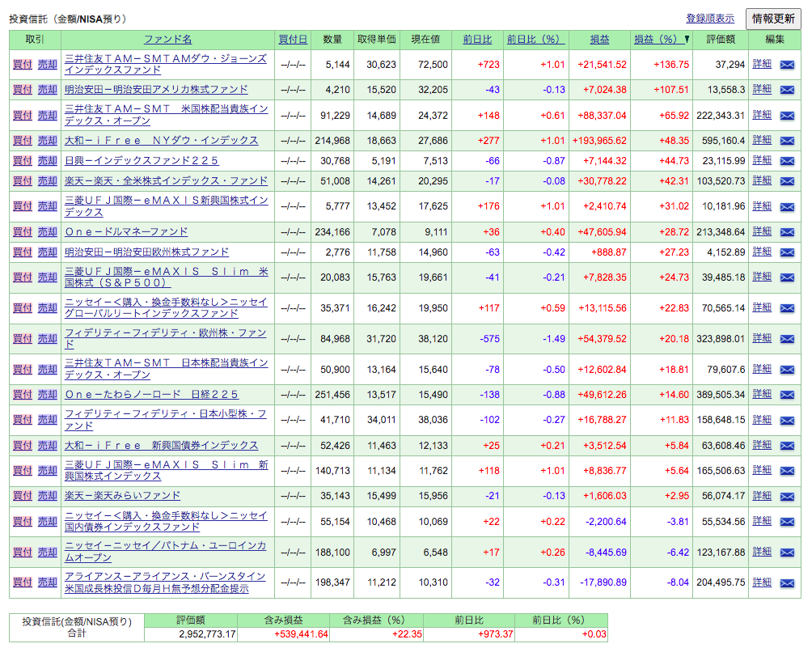Viewport: 812px width, 648px height.
Task: Click envelope icon for One-ドルマネーファンド row
Action: pyautogui.click(x=787, y=232)
